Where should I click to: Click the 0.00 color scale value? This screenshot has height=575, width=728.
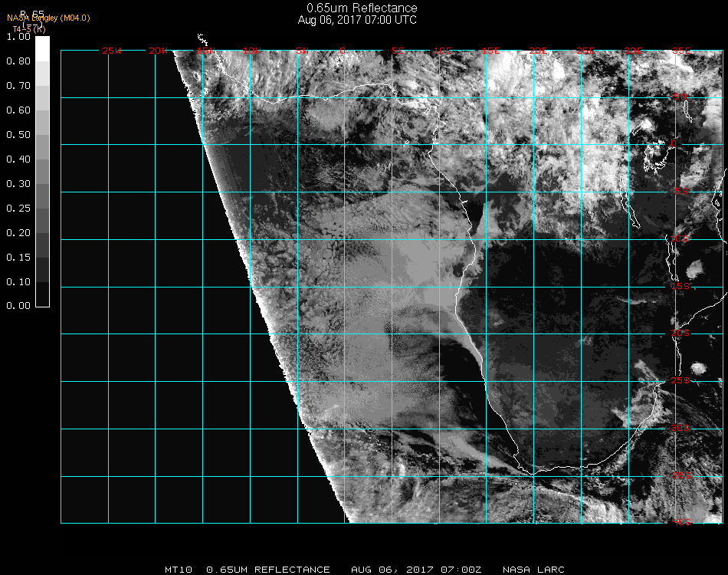(x=18, y=306)
